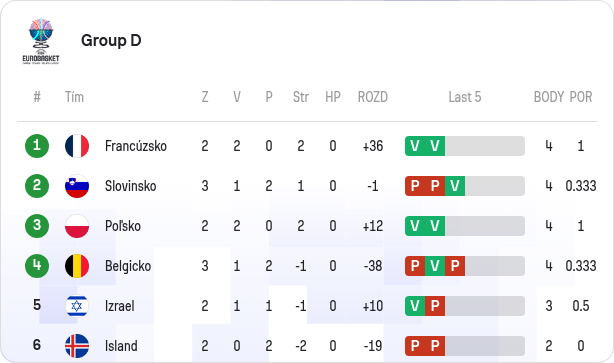Click the Tím column header

[74, 97]
